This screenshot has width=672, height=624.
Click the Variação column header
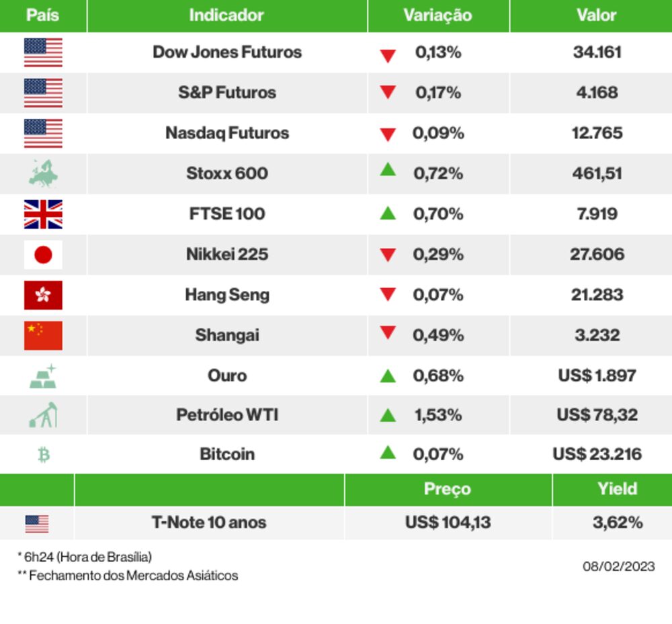(x=437, y=15)
